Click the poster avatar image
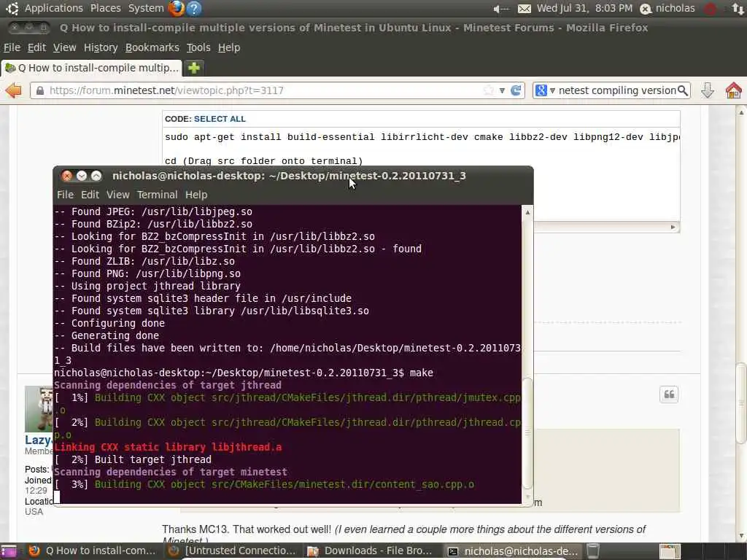The height and width of the screenshot is (560, 747). [x=39, y=409]
